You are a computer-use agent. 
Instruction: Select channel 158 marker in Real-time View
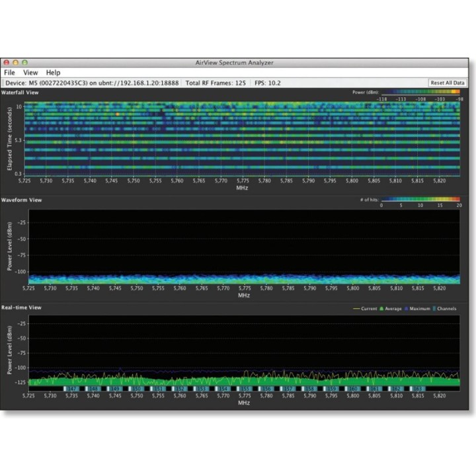click(x=309, y=389)
